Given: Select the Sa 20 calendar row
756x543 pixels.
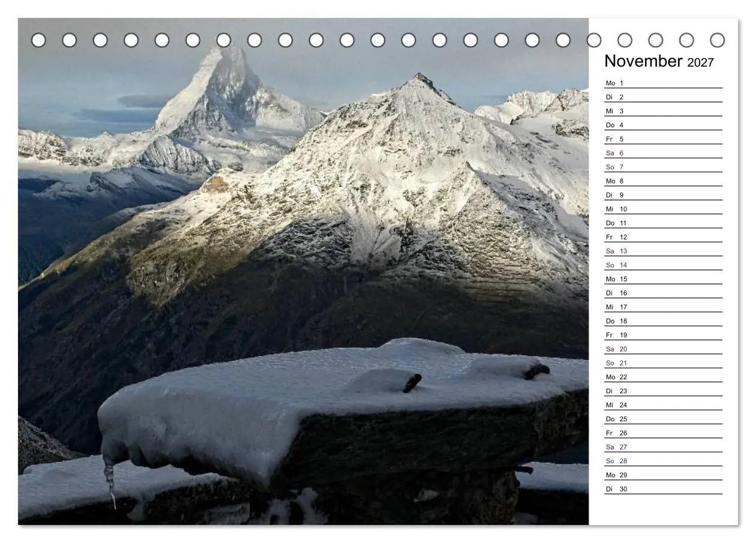Looking at the screenshot, I should click(663, 349).
